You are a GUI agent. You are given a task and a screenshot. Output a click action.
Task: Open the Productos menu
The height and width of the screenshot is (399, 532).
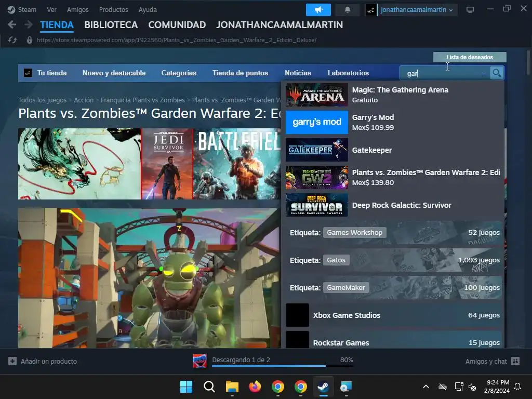[x=114, y=9]
